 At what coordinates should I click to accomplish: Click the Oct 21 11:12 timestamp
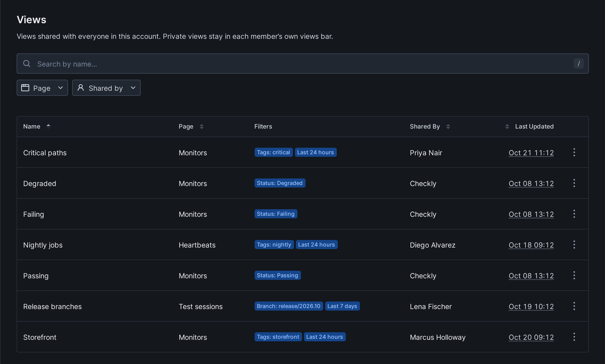pos(531,153)
